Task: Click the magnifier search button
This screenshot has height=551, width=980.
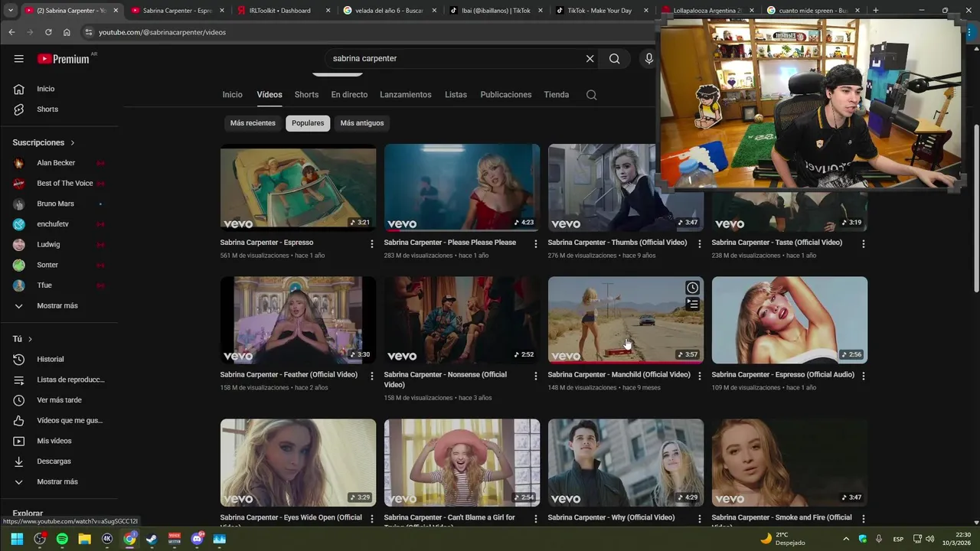Action: (614, 59)
